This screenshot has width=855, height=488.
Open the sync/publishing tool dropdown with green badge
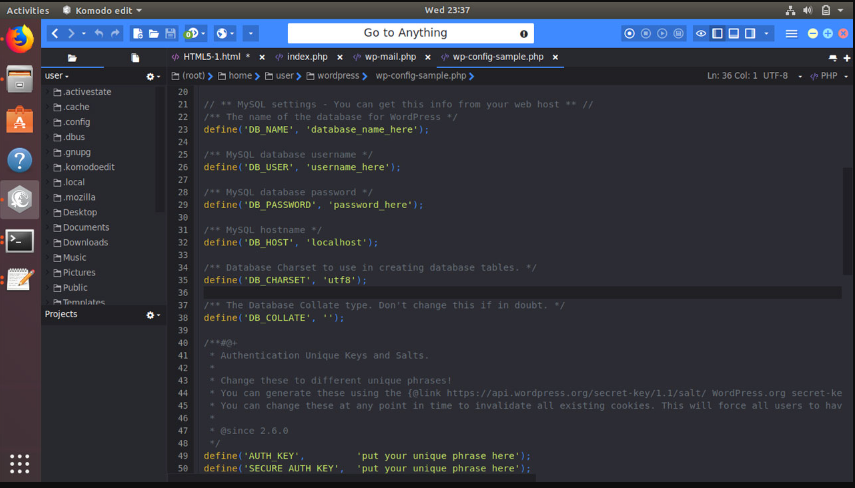coord(195,33)
